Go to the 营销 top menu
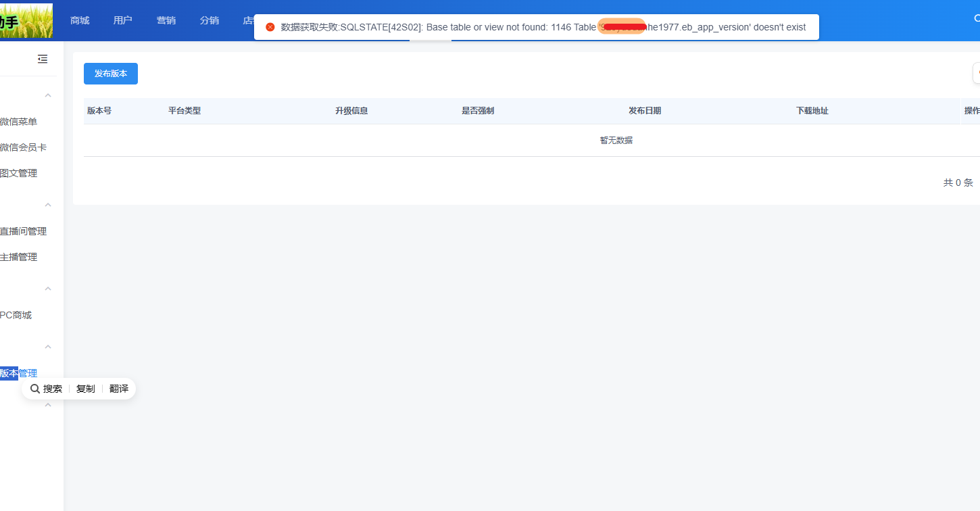This screenshot has height=511, width=980. (166, 20)
